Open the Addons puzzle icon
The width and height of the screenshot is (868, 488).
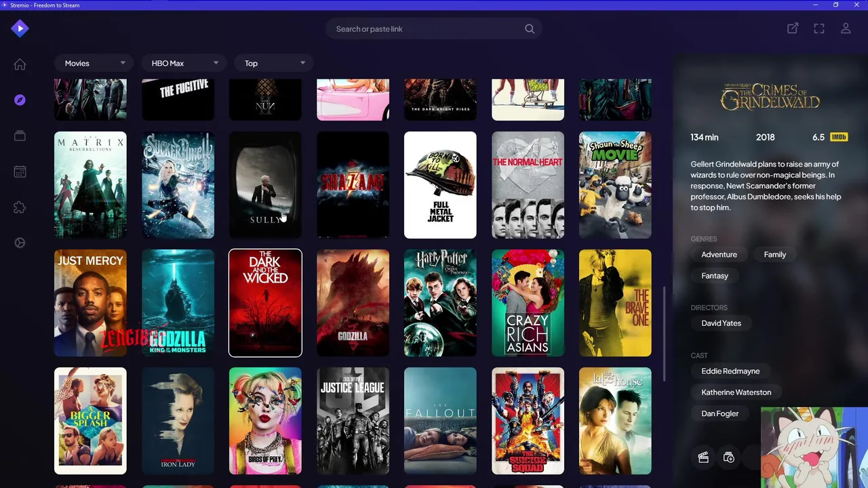coord(20,207)
